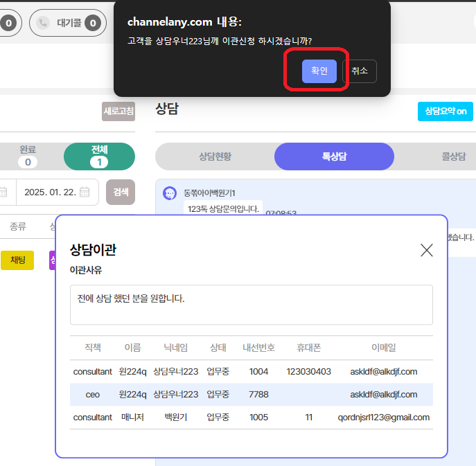Open calendar icon next to 2025. 01. 22.
This screenshot has width=476, height=466.
[x=85, y=192]
